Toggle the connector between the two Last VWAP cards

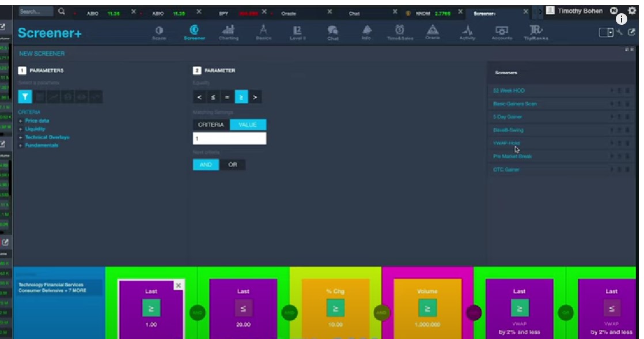[x=566, y=312]
